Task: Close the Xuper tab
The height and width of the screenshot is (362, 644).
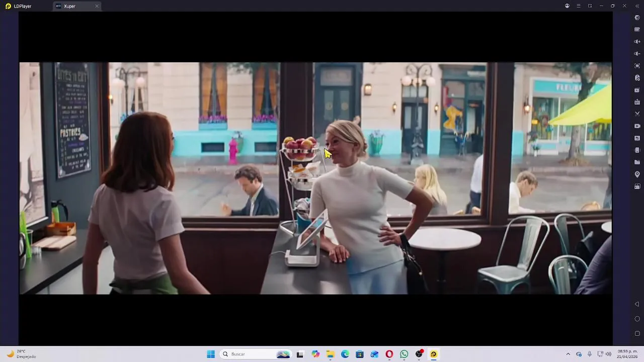Action: click(97, 6)
